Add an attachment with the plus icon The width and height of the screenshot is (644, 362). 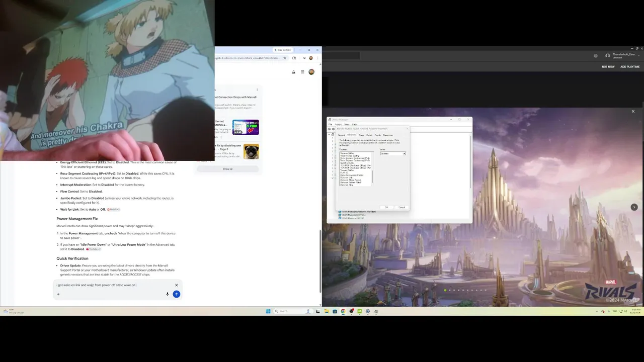pos(58,294)
